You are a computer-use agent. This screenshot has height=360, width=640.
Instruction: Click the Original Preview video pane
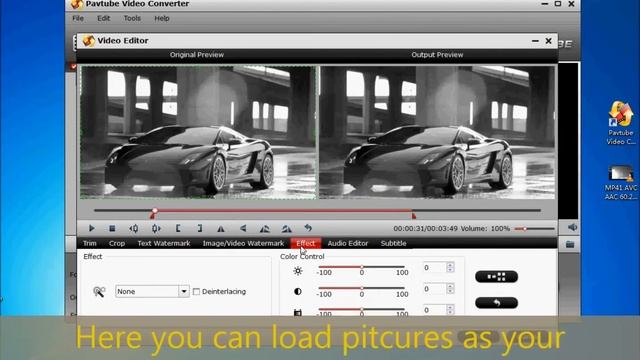pos(198,132)
